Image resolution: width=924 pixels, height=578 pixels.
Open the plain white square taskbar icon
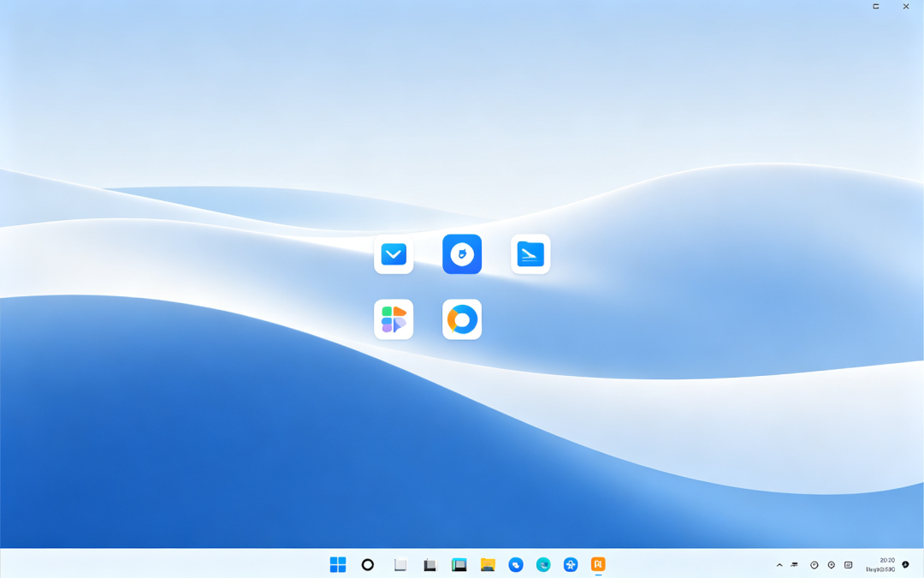[x=400, y=565]
